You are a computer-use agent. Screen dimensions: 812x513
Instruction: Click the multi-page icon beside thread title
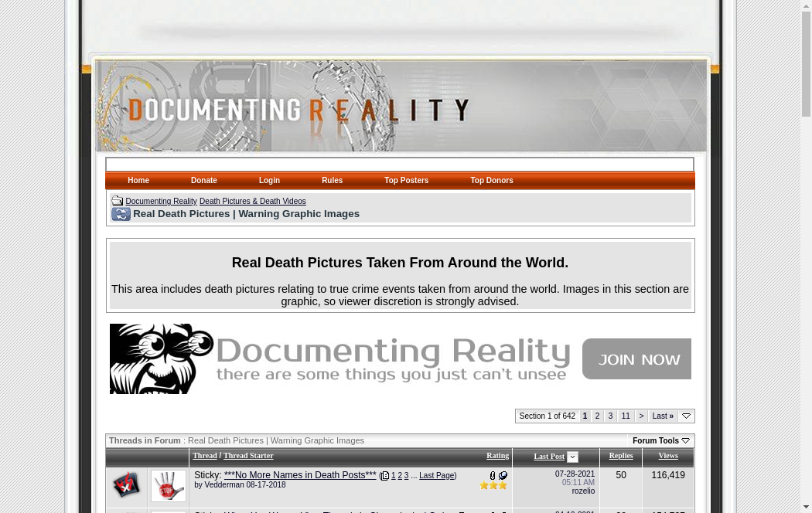tap(384, 476)
